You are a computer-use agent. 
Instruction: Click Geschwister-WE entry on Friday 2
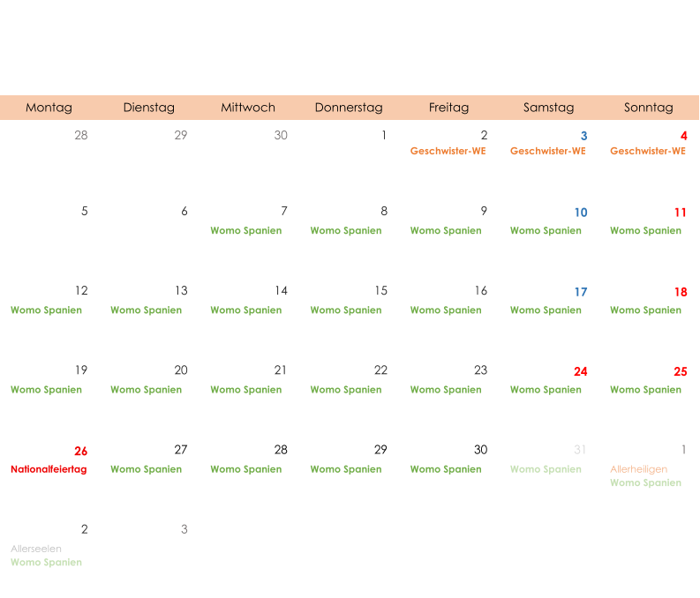[448, 151]
